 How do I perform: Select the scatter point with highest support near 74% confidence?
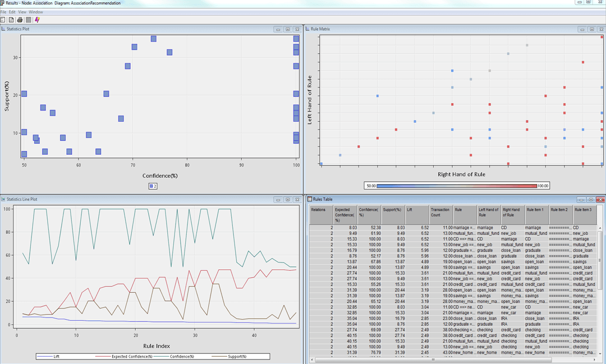click(x=153, y=39)
